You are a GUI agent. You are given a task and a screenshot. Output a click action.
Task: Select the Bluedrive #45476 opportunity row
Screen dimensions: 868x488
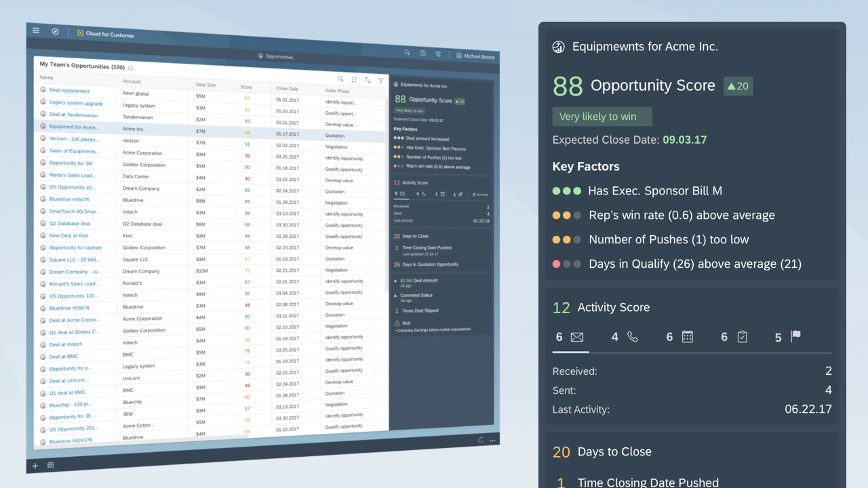tap(69, 199)
